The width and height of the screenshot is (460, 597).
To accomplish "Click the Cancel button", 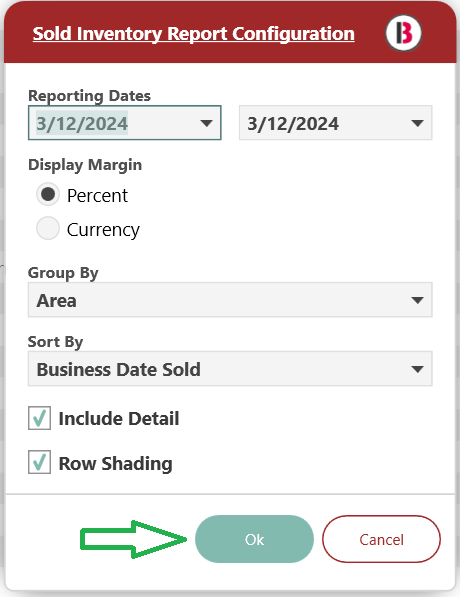I will pyautogui.click(x=382, y=539).
